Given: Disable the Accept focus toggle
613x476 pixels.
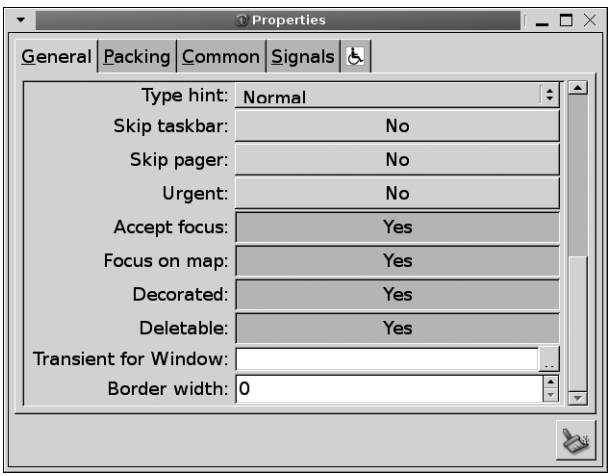Looking at the screenshot, I should 397,227.
